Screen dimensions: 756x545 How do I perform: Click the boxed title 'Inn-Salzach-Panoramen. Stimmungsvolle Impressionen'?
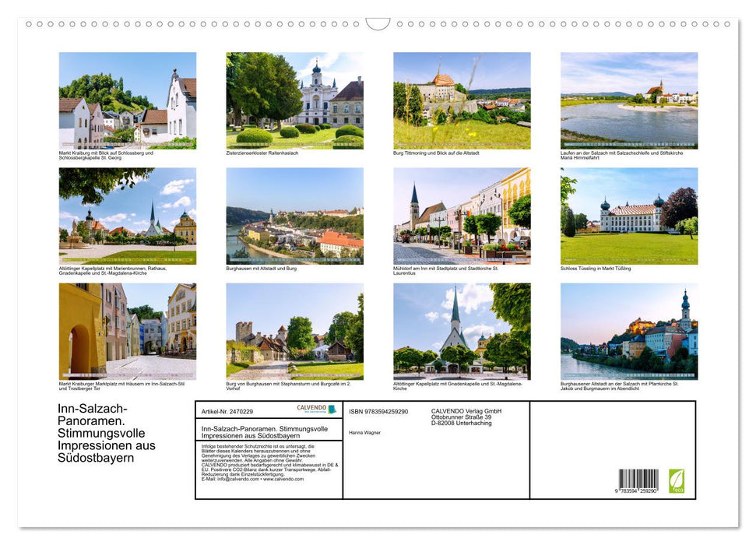[x=264, y=432]
